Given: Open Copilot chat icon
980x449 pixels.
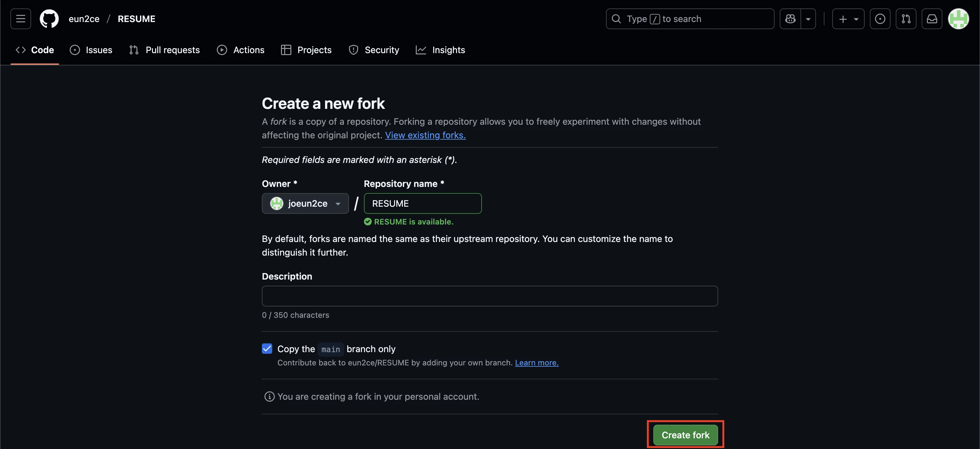Looking at the screenshot, I should pos(790,19).
